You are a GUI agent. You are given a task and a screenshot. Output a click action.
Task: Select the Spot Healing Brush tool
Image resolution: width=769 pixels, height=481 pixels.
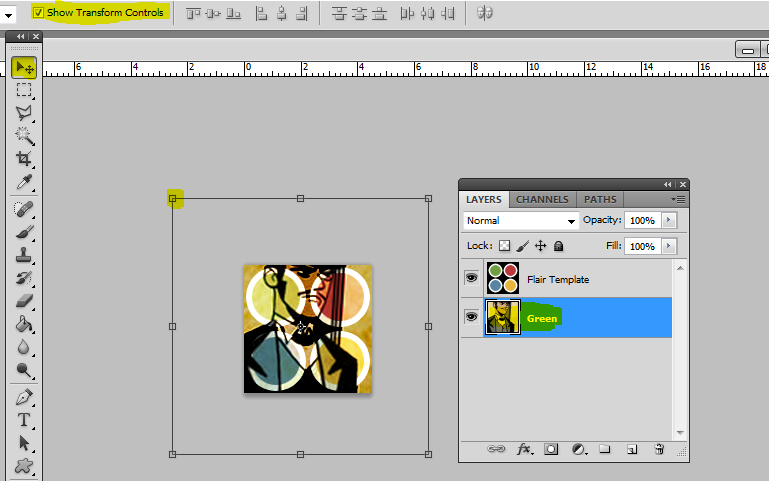point(24,209)
